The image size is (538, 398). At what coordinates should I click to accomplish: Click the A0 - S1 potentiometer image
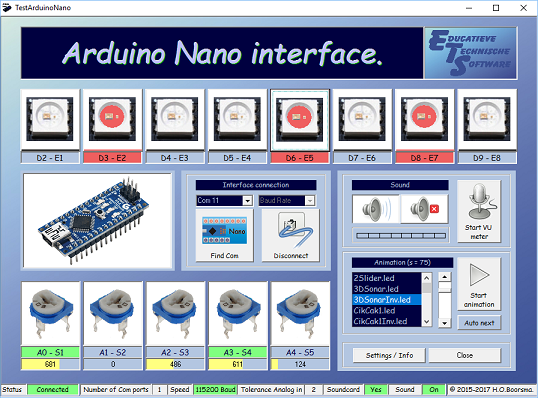pyautogui.click(x=50, y=313)
